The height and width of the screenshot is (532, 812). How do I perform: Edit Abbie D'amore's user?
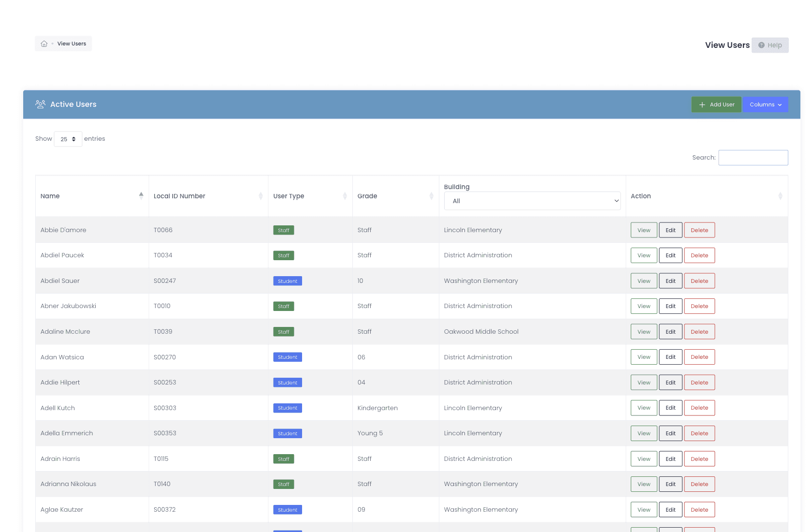670,230
